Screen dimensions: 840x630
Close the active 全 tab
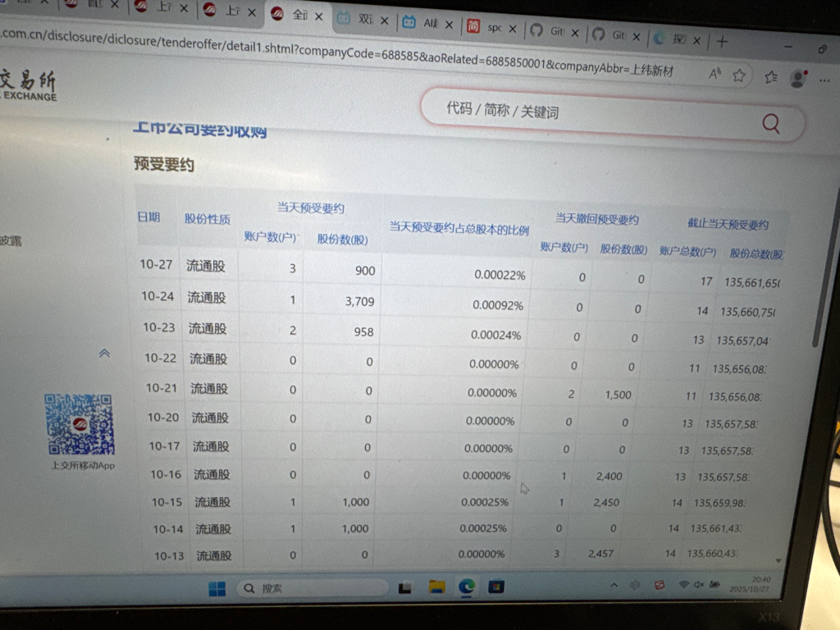pyautogui.click(x=319, y=16)
